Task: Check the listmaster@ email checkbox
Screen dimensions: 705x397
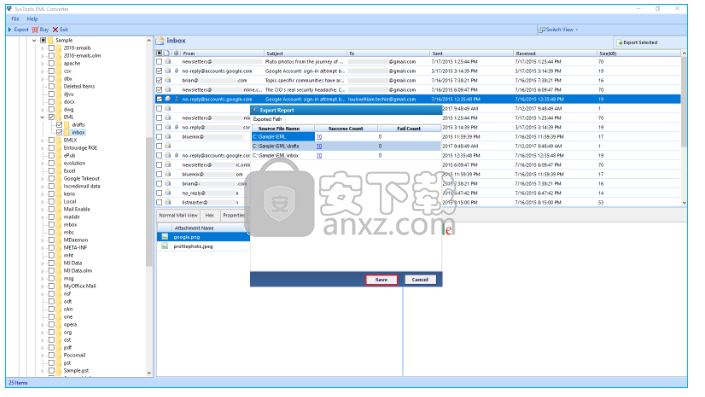Action: point(159,203)
